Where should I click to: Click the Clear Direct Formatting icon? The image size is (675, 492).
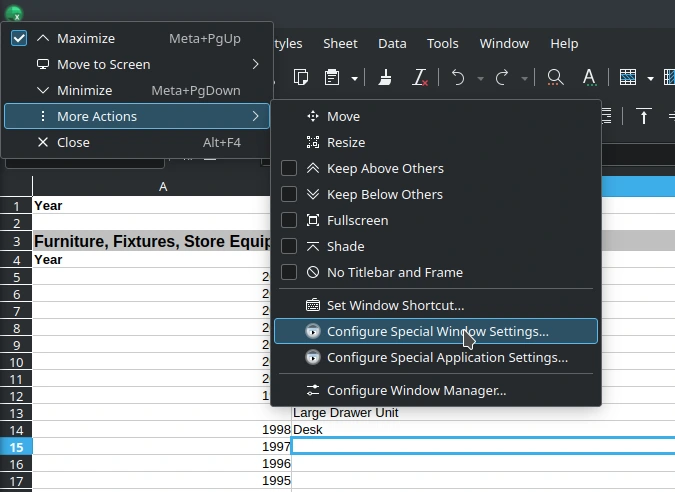(420, 78)
